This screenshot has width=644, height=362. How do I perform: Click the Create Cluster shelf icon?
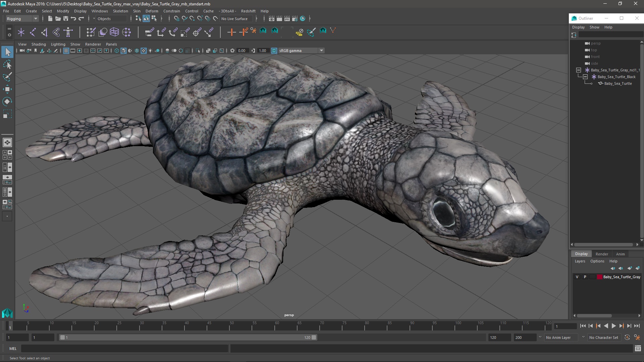click(x=126, y=32)
